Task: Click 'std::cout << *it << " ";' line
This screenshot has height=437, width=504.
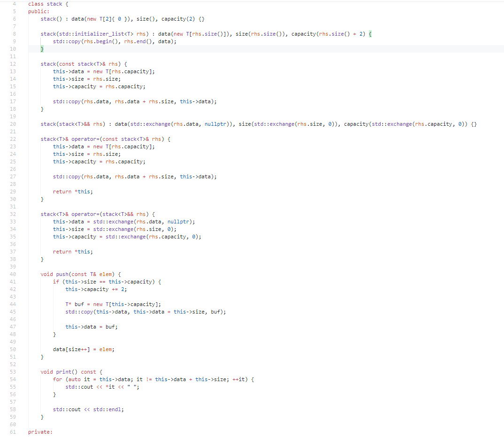Action: [102, 387]
